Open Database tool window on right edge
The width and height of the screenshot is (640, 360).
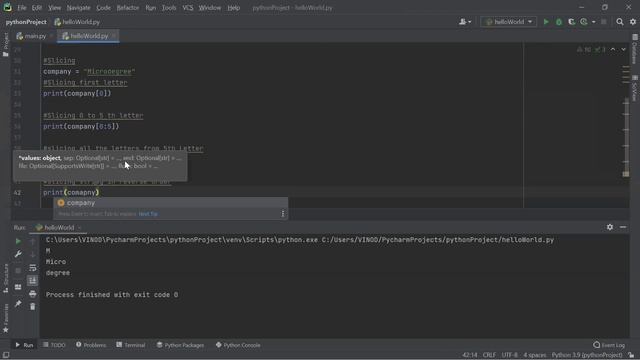click(634, 49)
